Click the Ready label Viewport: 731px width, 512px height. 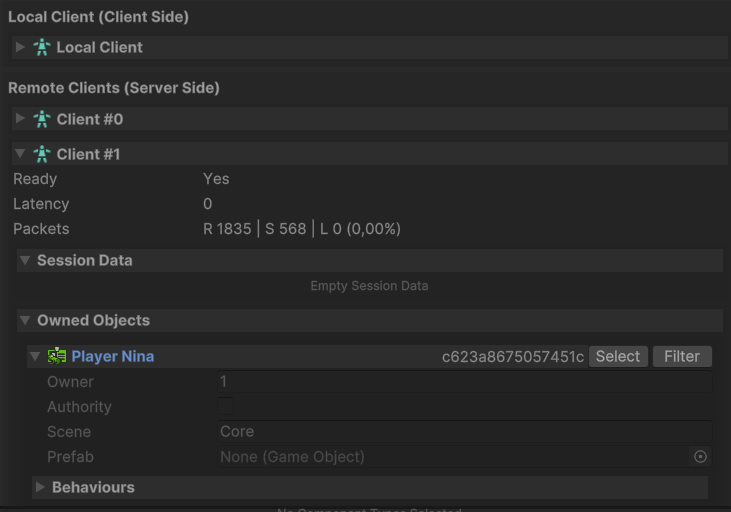coord(35,179)
